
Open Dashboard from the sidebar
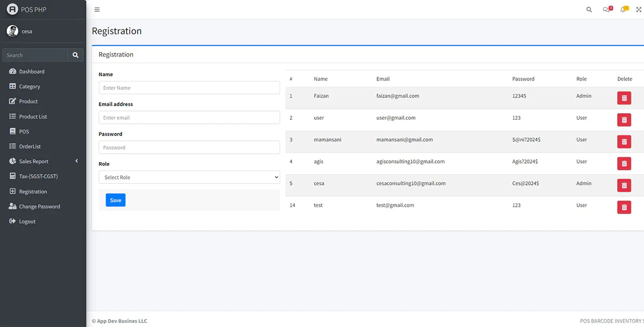[x=32, y=71]
